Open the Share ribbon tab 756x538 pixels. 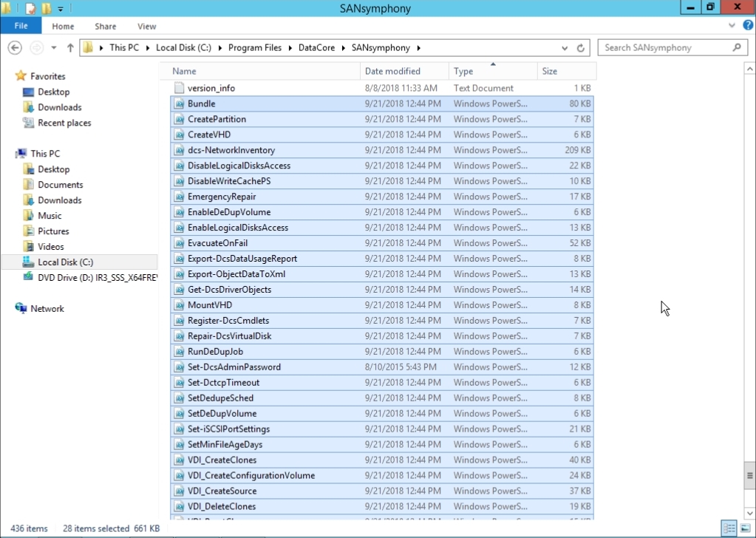[105, 26]
